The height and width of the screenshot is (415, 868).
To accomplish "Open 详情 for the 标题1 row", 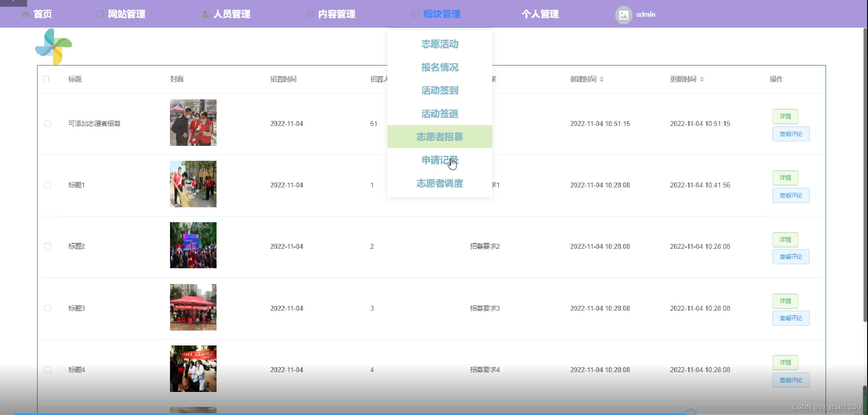I will click(785, 178).
